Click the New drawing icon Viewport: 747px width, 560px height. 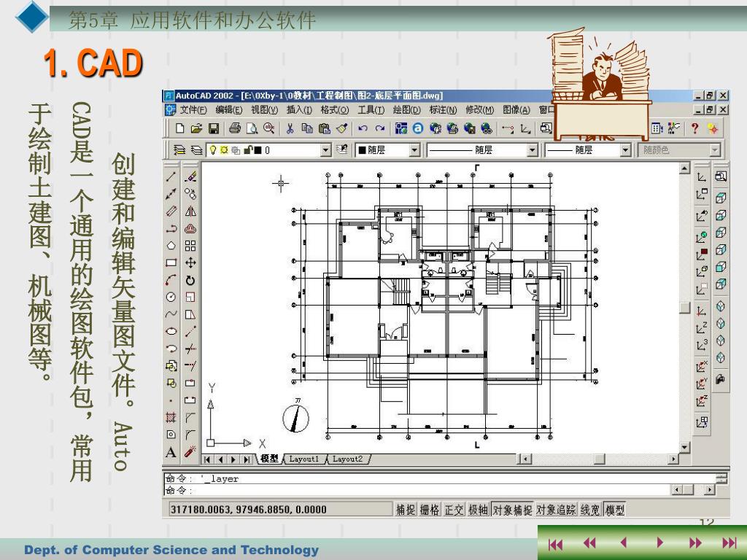(179, 128)
